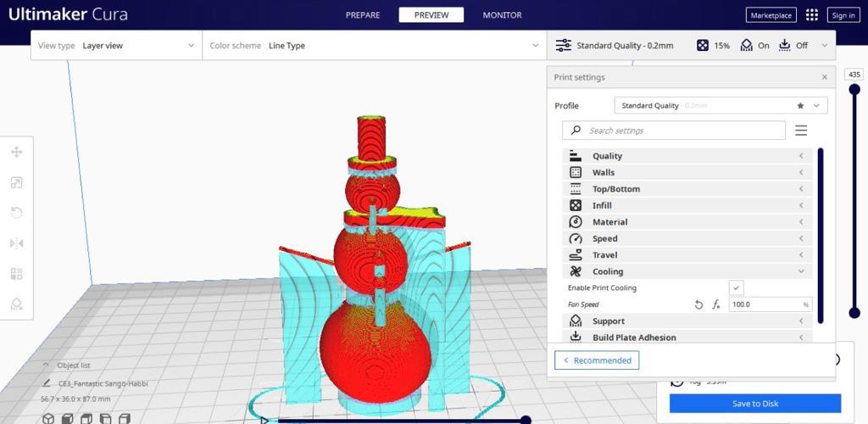Select the 3D view cube icon
Image resolution: width=868 pixels, height=424 pixels.
pyautogui.click(x=48, y=418)
